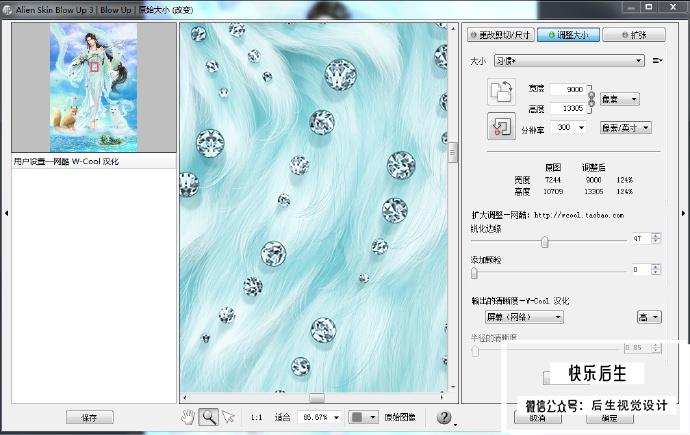Screen dimensions: 690x435
Task: Click the add grain value field showing 0
Action: click(x=641, y=269)
